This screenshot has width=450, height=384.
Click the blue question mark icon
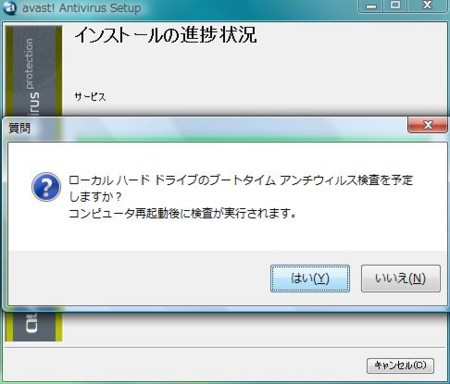tap(46, 187)
